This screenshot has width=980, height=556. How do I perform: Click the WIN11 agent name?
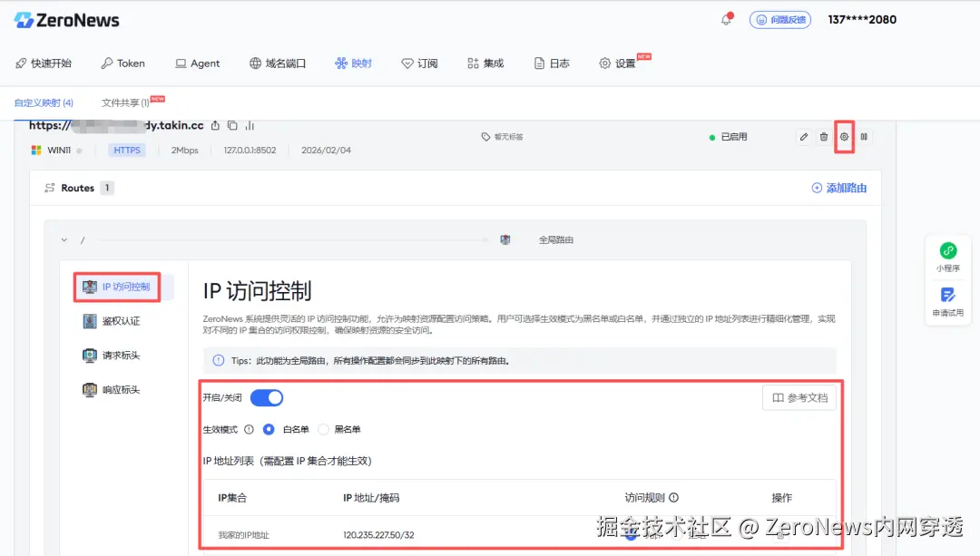point(59,151)
